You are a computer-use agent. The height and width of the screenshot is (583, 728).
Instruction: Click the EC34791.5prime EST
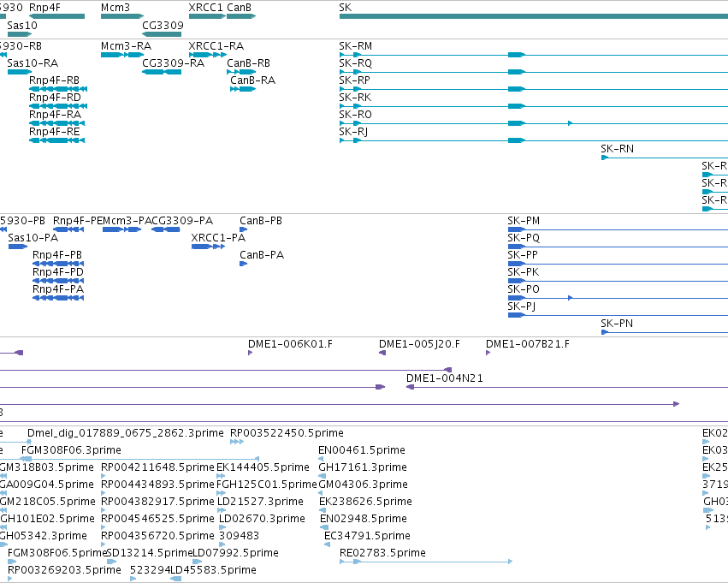tap(328, 545)
